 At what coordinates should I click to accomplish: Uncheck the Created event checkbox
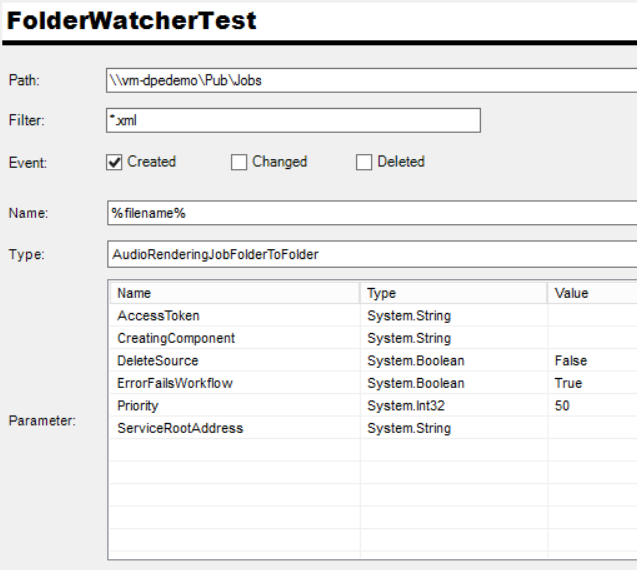coord(115,162)
